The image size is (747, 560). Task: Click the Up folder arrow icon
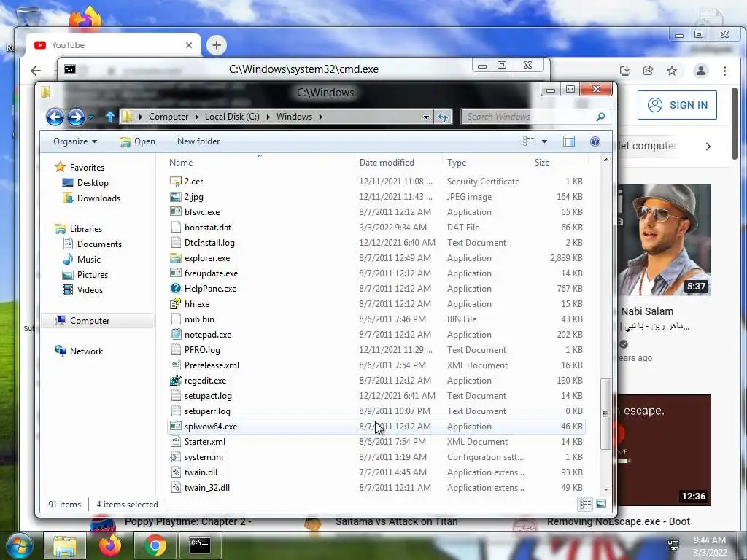tap(110, 116)
